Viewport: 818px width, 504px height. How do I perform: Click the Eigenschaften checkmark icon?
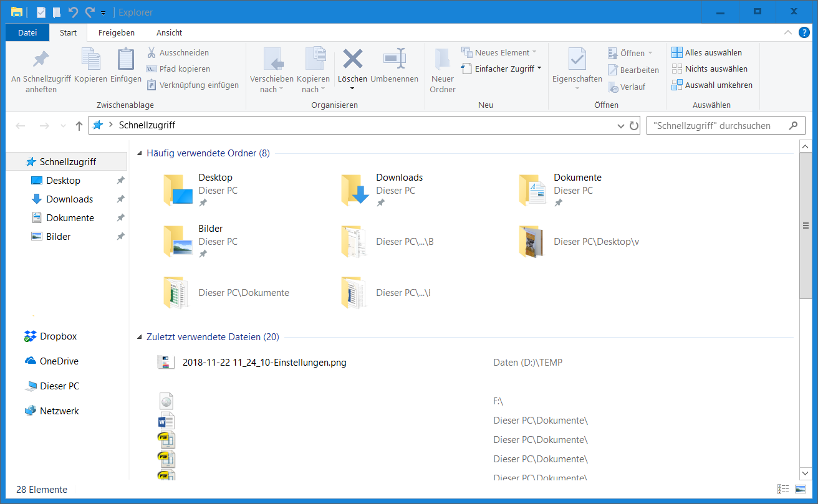(x=577, y=59)
